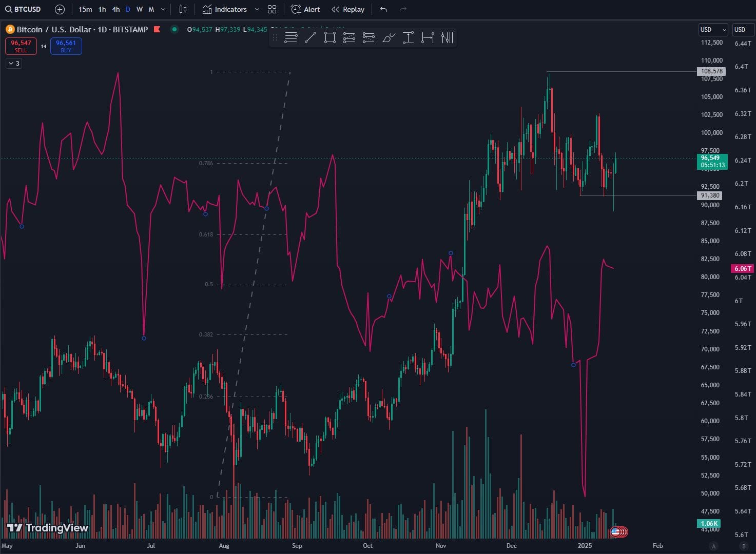Image resolution: width=756 pixels, height=554 pixels.
Task: Click the red flag next to BITSTAMP
Action: 157,29
